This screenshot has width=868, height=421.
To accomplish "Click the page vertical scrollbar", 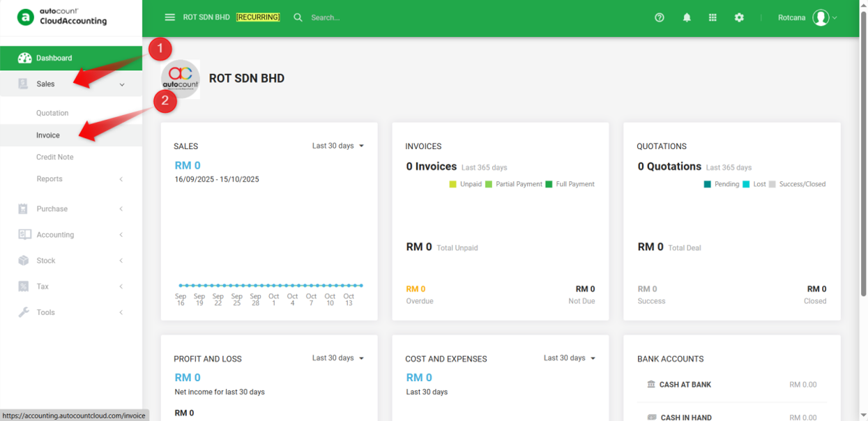I will pos(863,153).
